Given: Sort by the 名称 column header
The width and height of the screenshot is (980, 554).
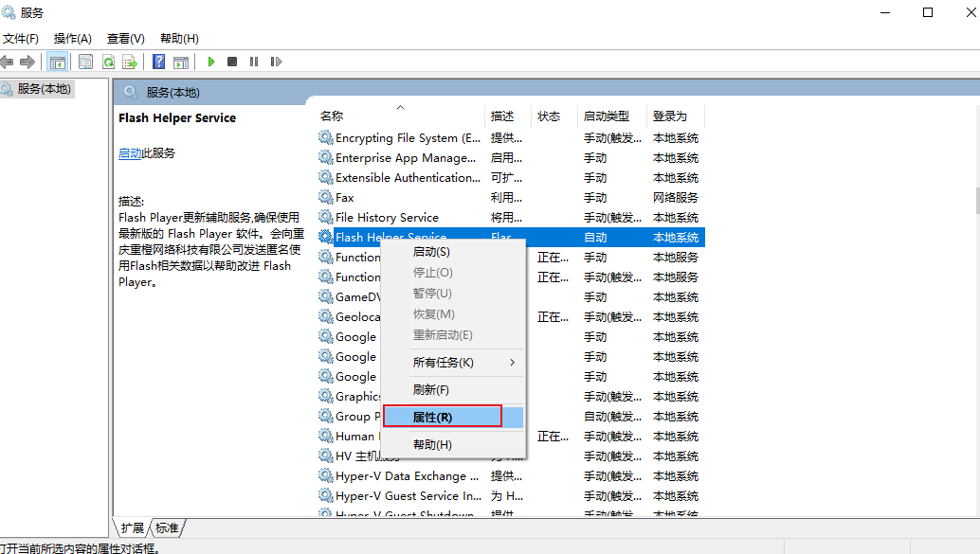Looking at the screenshot, I should (x=400, y=116).
